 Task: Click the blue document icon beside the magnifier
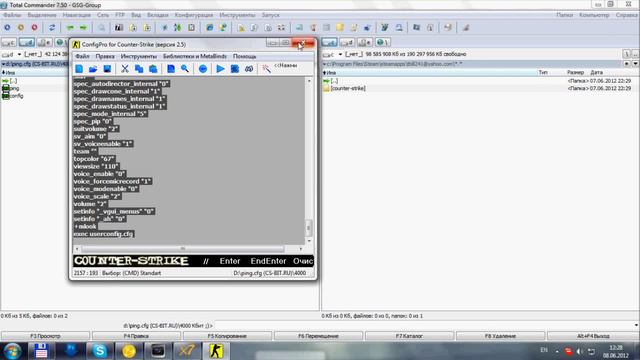tap(171, 69)
